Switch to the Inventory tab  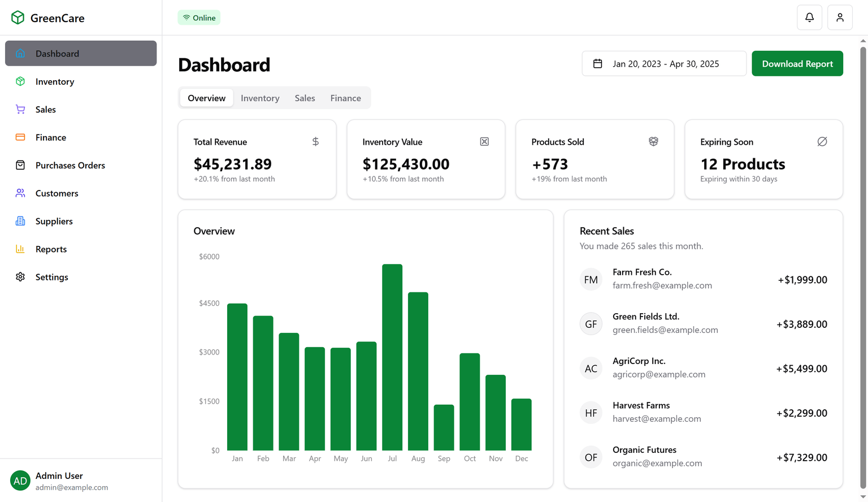click(x=259, y=98)
